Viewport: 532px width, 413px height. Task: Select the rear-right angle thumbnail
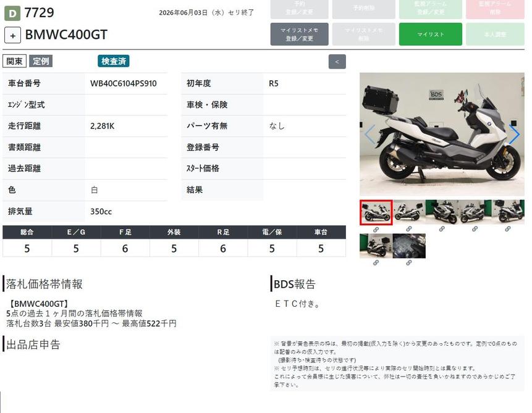point(508,212)
